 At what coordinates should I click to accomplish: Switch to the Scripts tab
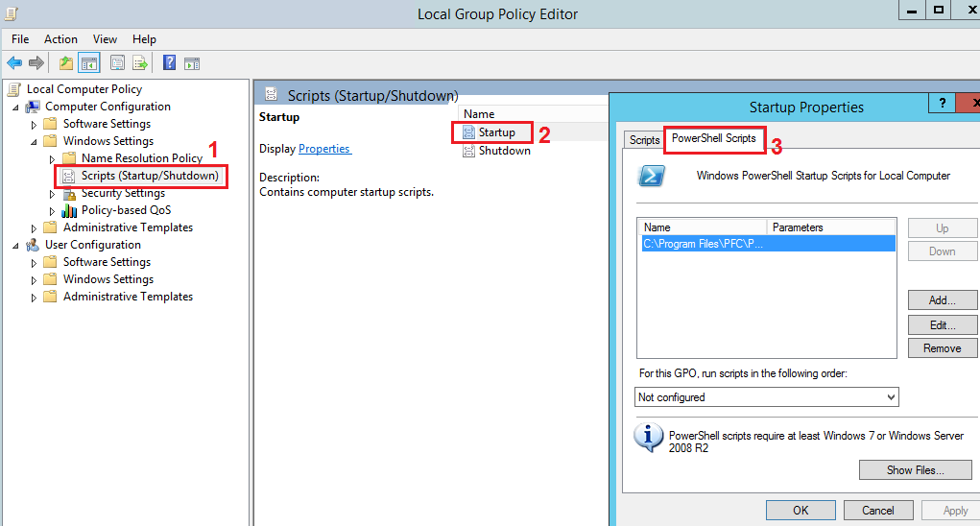[x=644, y=140]
